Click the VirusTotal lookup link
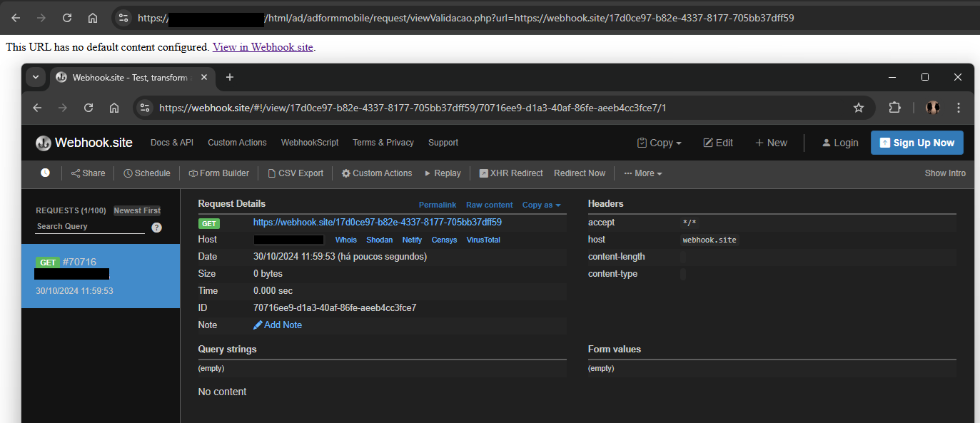Viewport: 980px width, 423px height. (x=483, y=240)
